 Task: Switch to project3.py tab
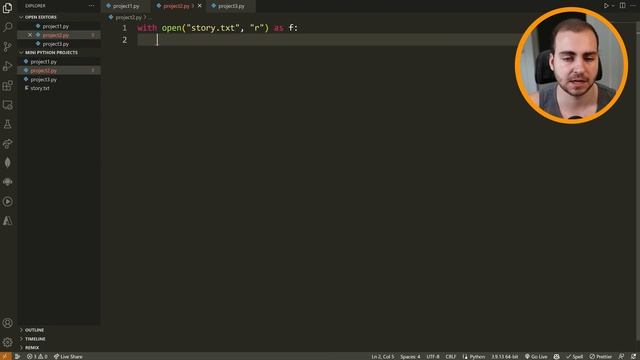[x=231, y=6]
